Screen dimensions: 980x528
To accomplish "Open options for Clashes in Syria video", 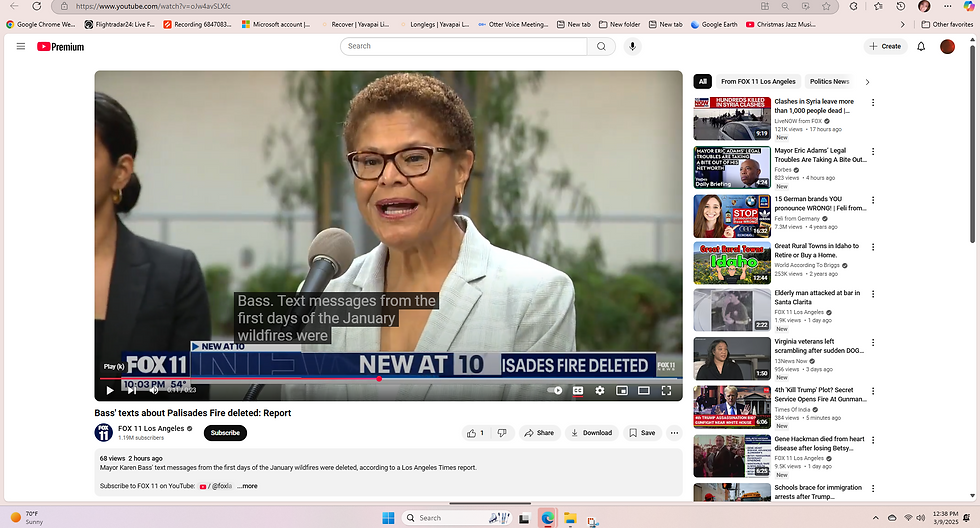I will [x=873, y=102].
